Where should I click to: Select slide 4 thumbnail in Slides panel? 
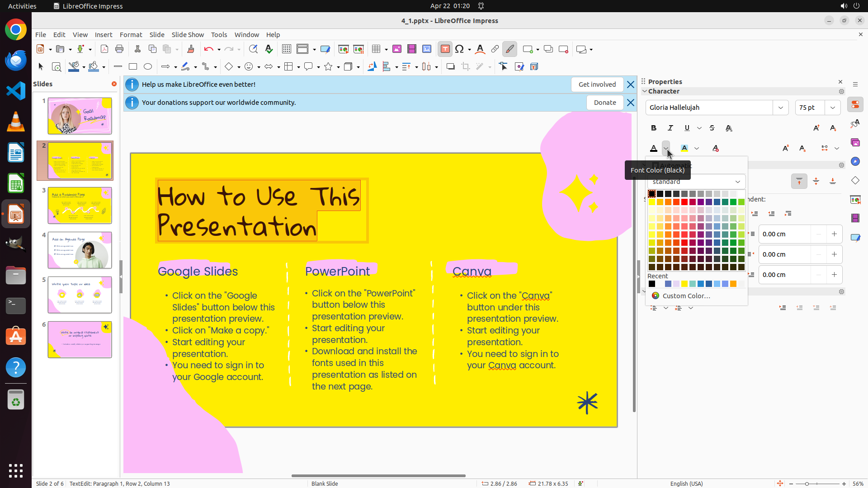click(80, 250)
